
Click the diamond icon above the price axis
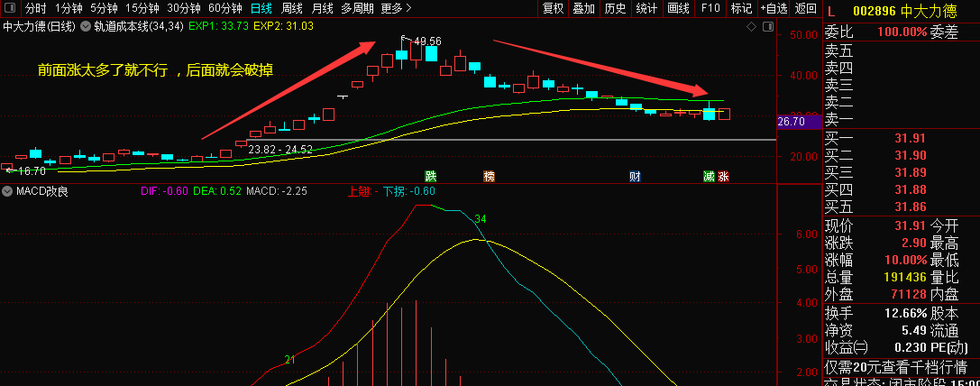click(751, 27)
